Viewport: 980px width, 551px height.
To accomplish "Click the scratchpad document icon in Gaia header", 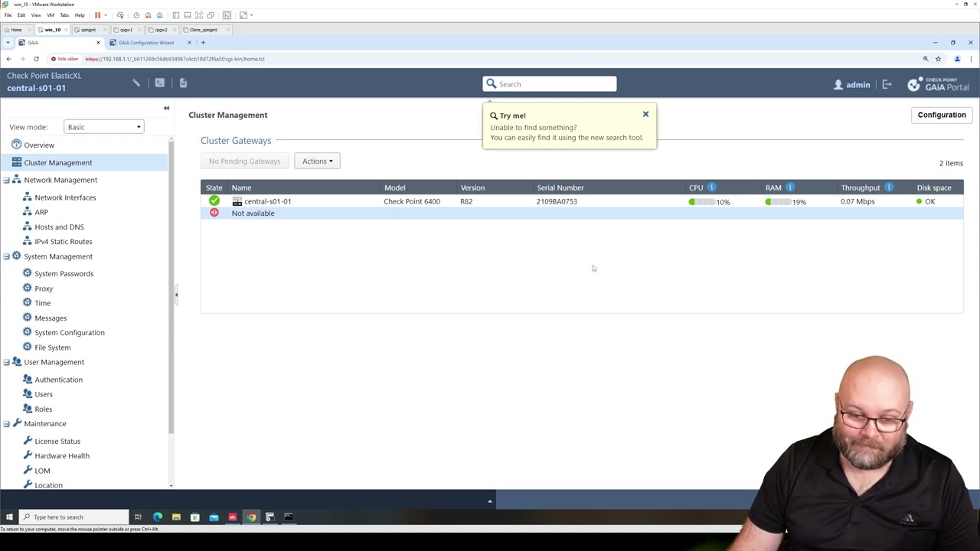I will click(x=183, y=83).
